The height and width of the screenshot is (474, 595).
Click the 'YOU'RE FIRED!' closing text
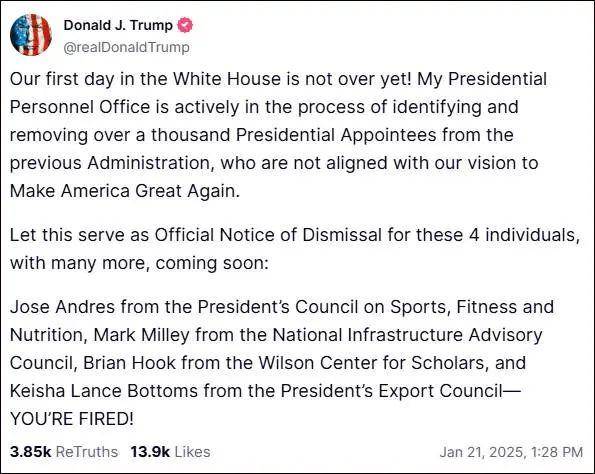pos(72,419)
